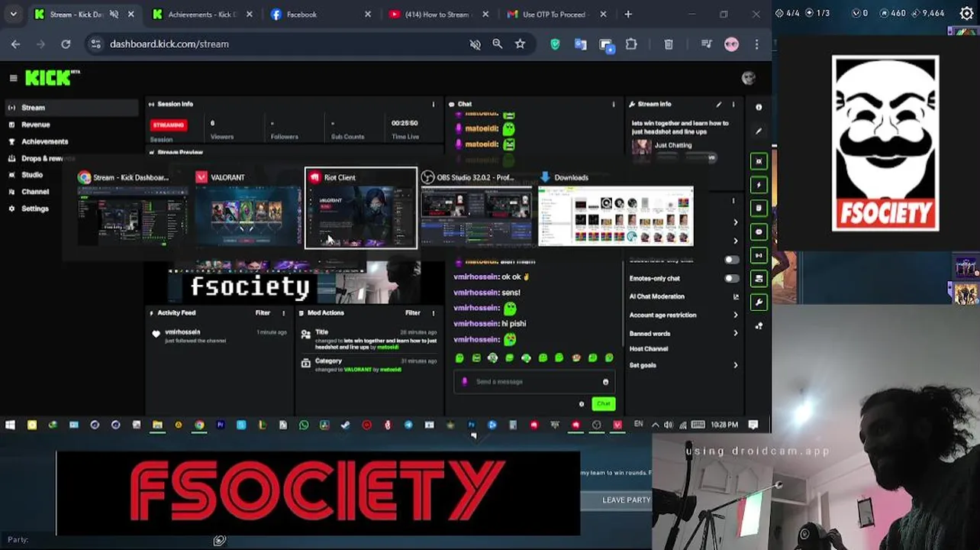Click the chat bubble icon in right rail

[759, 232]
